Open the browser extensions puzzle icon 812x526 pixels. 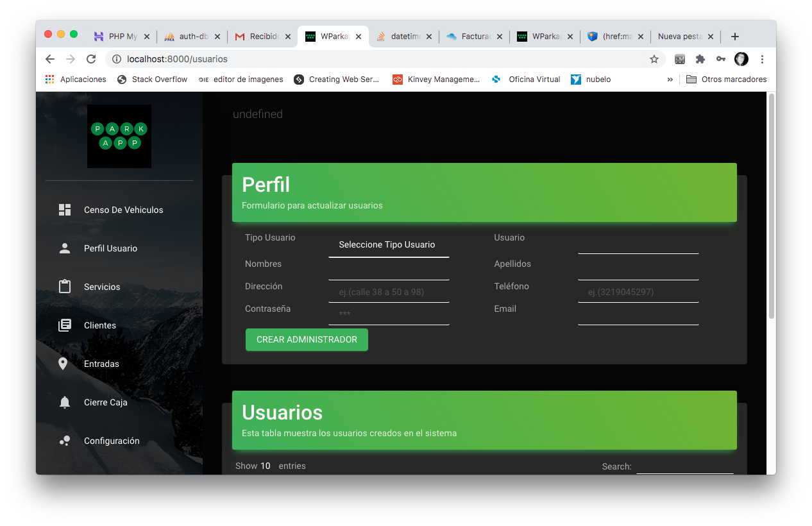click(700, 59)
